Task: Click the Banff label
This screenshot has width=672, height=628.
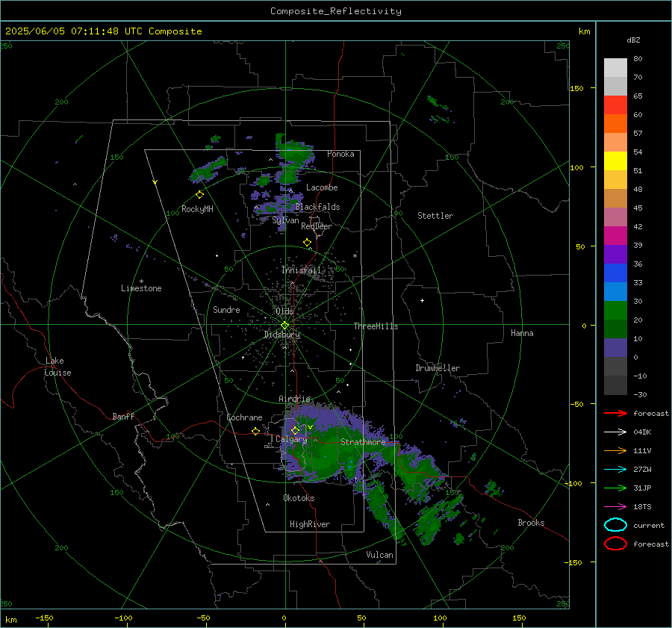Action: tap(123, 416)
